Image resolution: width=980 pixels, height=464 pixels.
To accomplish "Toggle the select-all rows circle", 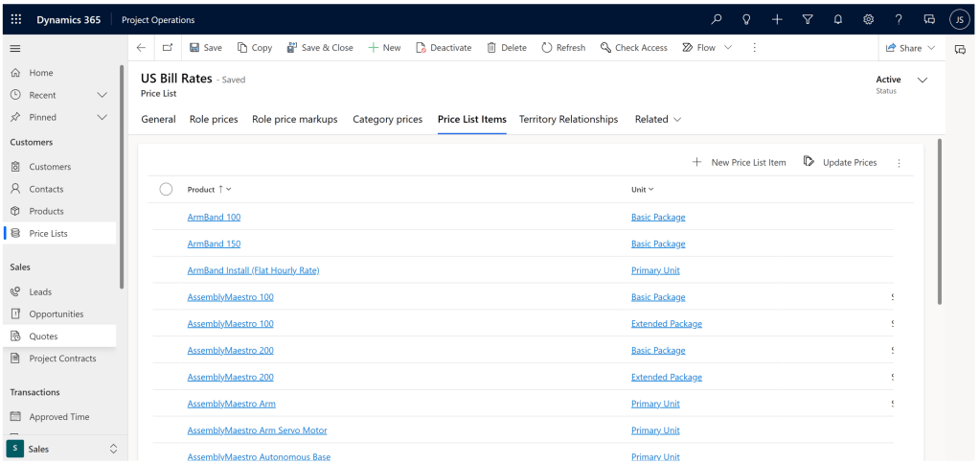I will (x=166, y=190).
